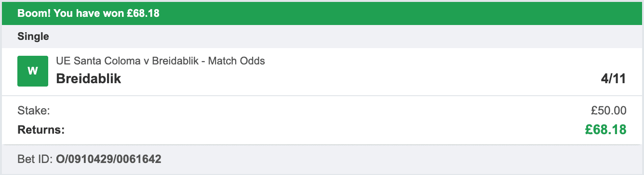644x175 pixels.
Task: Select the bet ID O/0910429/0061642
Action: click(x=108, y=159)
